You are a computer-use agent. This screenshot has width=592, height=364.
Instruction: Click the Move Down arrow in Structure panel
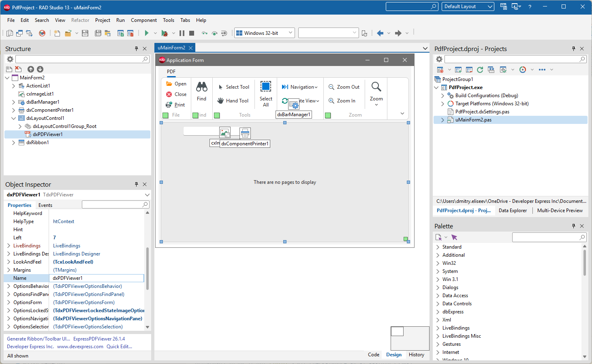[x=40, y=69]
